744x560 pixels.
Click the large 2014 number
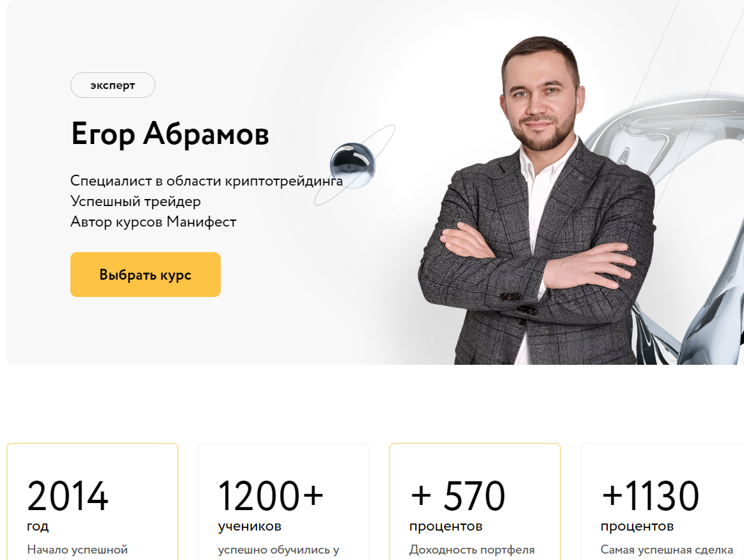point(68,496)
